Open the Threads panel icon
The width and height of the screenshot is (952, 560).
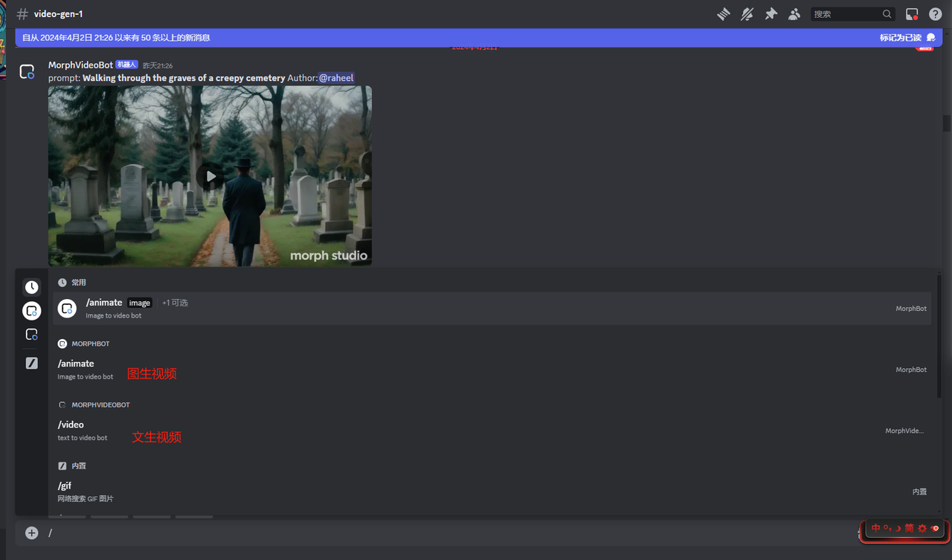click(x=723, y=14)
